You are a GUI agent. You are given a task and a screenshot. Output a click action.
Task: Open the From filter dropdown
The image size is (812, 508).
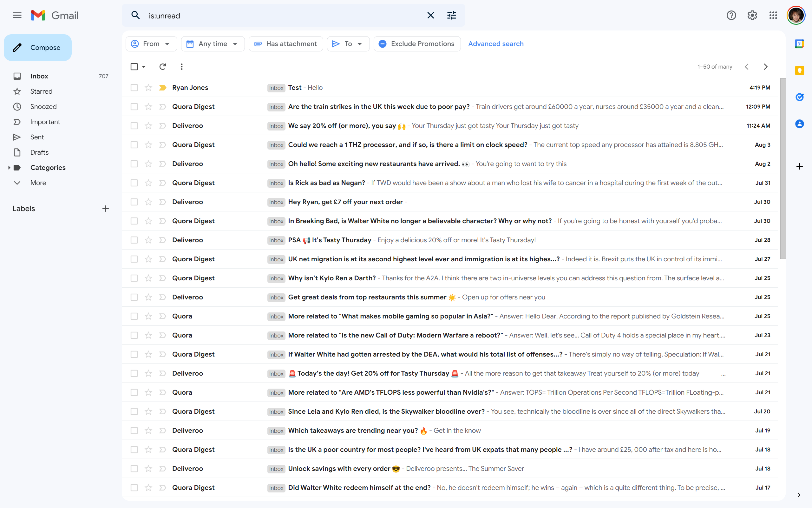click(151, 44)
